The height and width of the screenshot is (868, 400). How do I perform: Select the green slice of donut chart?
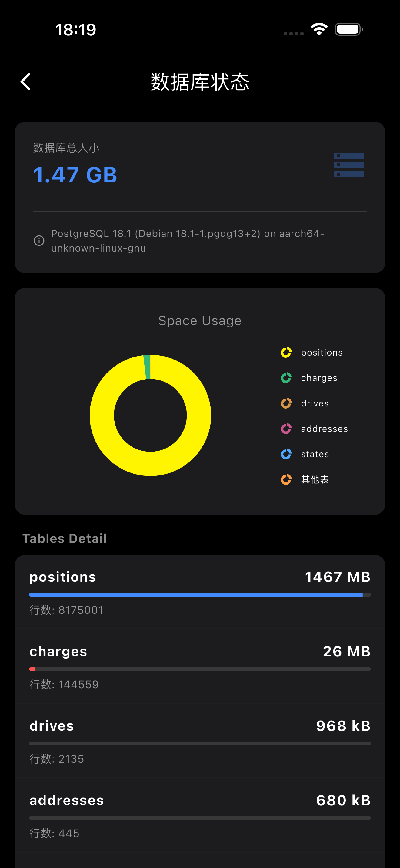point(147,367)
